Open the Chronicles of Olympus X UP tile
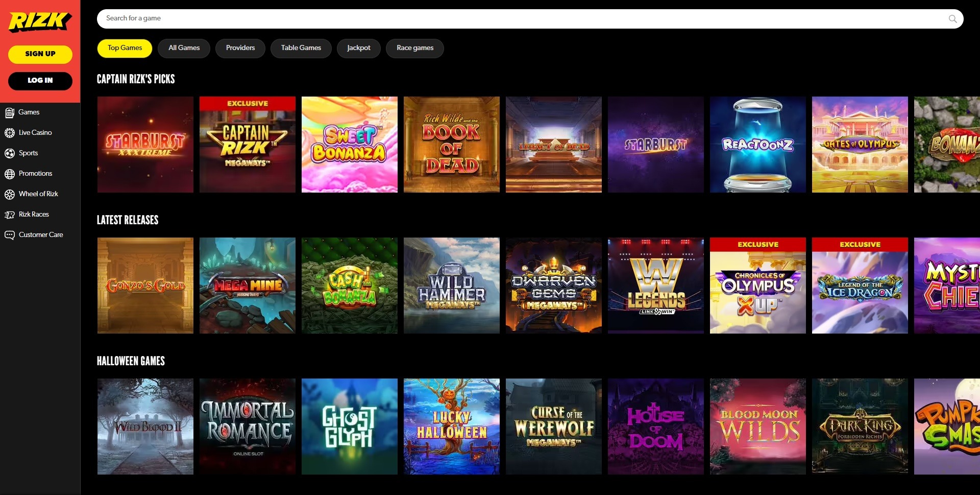980x495 pixels. [758, 286]
